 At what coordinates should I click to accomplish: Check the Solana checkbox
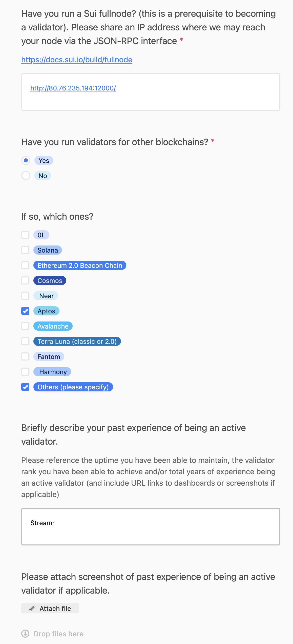(x=25, y=250)
